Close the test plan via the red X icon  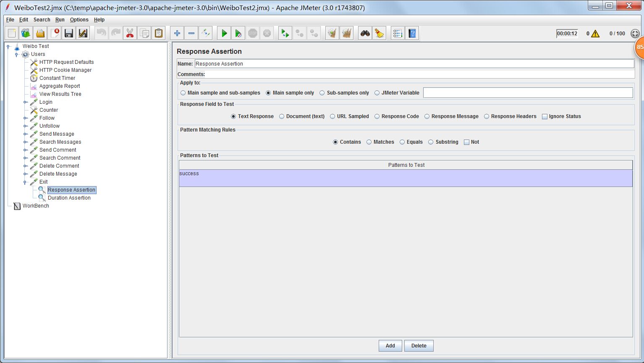[x=55, y=33]
